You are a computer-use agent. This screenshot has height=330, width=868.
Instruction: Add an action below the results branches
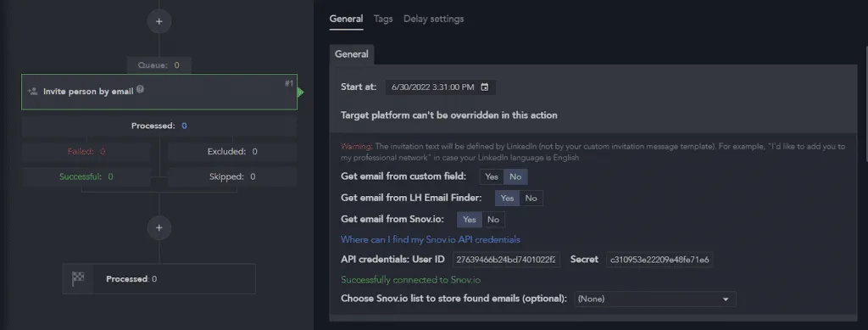point(159,227)
